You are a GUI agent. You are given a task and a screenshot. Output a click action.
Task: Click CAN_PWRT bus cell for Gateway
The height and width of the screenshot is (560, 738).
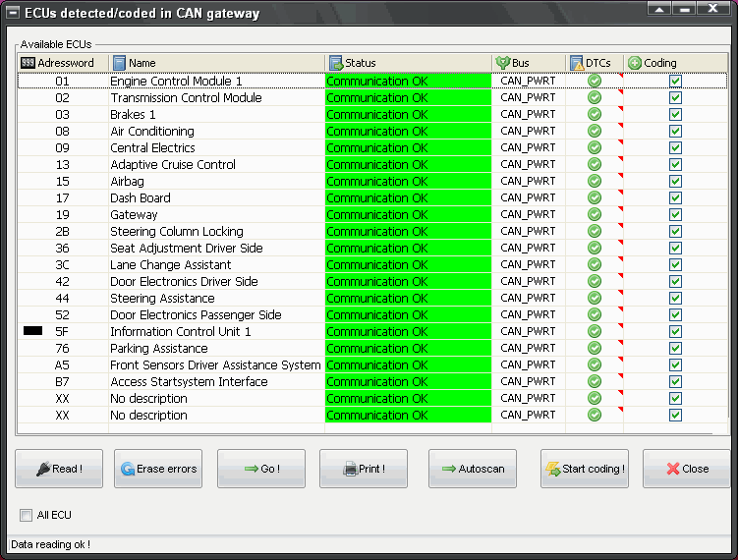coord(528,214)
